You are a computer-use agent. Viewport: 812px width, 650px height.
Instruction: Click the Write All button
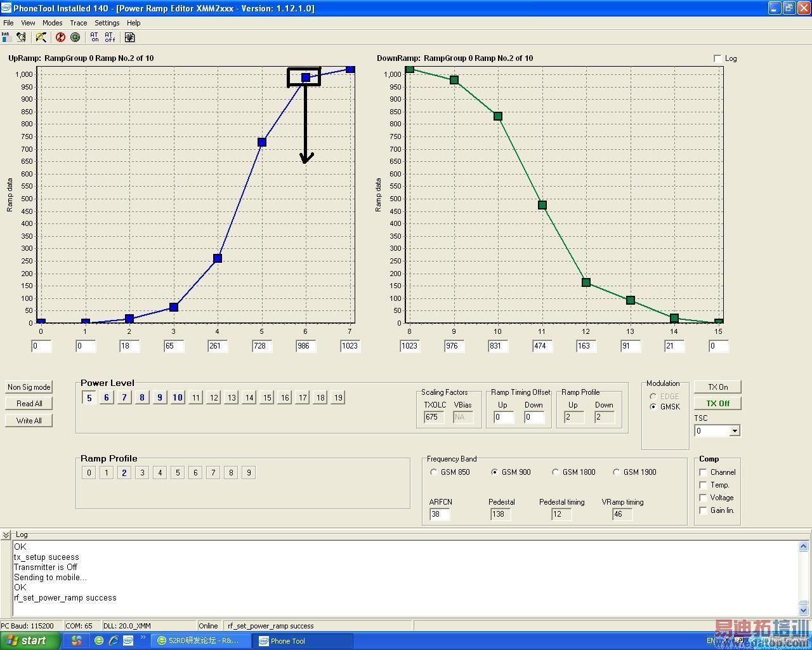pyautogui.click(x=29, y=420)
